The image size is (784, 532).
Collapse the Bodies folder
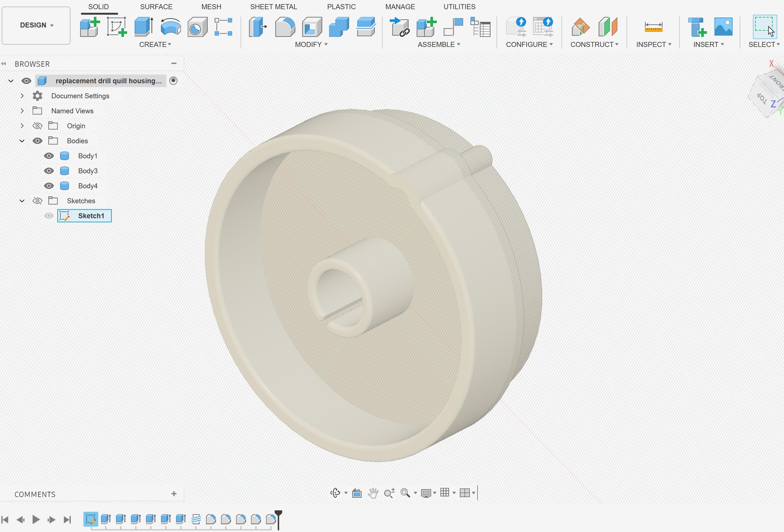pyautogui.click(x=22, y=141)
